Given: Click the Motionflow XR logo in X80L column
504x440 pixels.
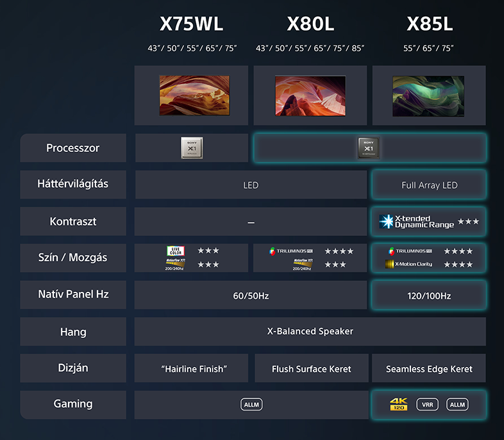Looking at the screenshot, I should tap(302, 264).
